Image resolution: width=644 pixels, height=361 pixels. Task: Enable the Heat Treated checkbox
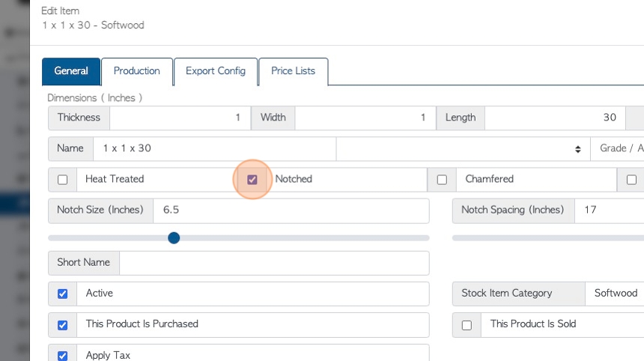[62, 180]
